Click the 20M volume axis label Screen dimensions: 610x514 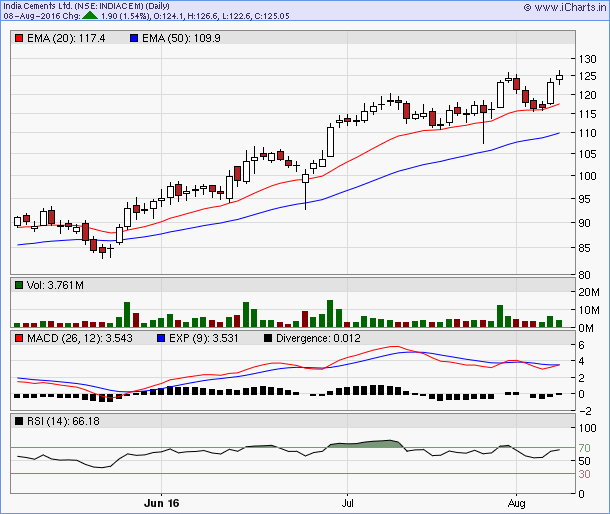[x=589, y=292]
